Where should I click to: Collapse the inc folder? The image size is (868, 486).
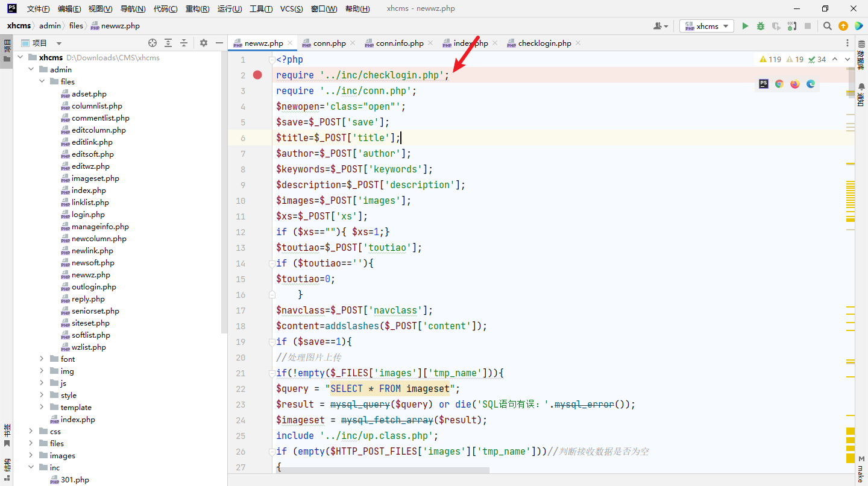click(x=31, y=467)
